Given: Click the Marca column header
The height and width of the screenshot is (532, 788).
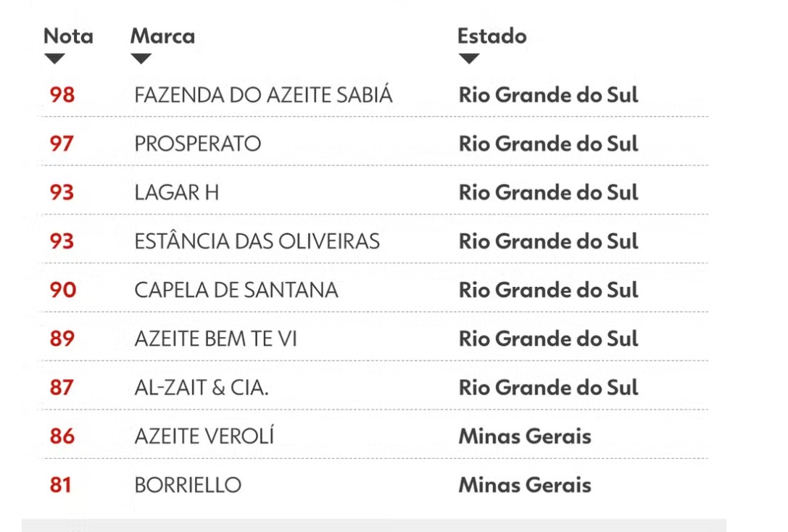Looking at the screenshot, I should click(x=162, y=36).
